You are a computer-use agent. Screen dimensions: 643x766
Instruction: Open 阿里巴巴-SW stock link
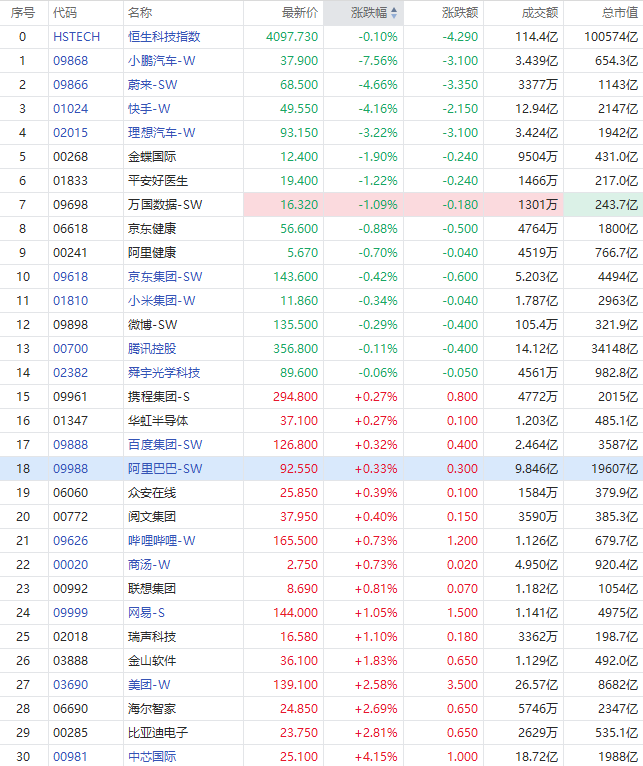pos(165,468)
